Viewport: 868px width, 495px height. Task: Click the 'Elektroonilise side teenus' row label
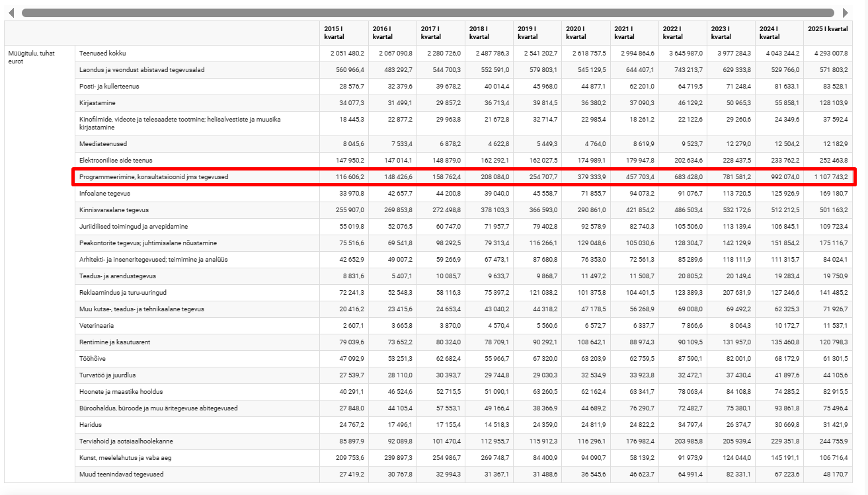pos(116,161)
